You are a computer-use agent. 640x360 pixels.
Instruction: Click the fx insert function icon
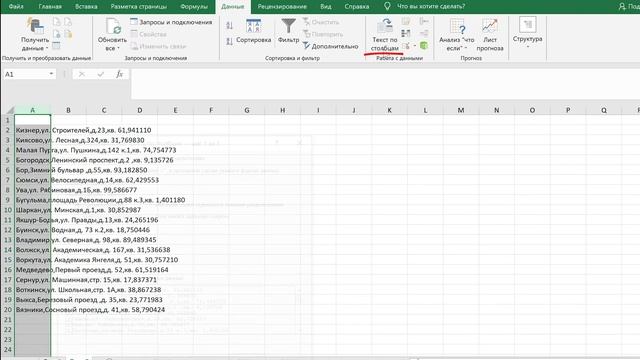click(119, 74)
